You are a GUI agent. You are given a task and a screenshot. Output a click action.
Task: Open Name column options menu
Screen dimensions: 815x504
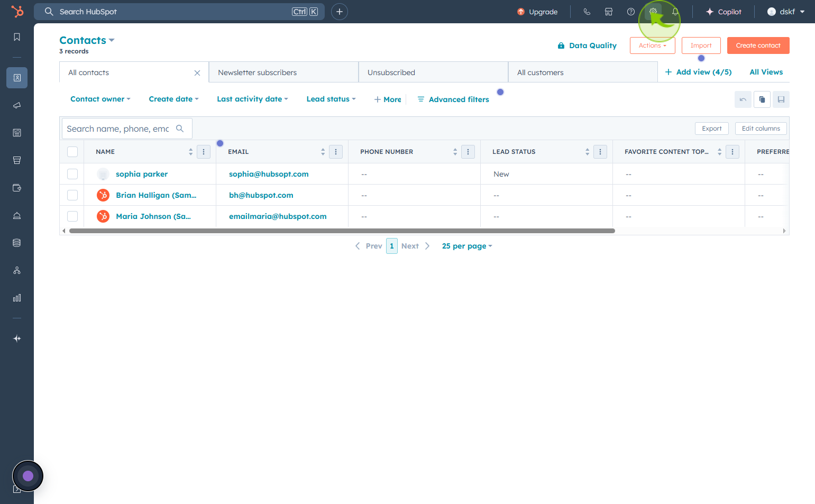click(204, 152)
